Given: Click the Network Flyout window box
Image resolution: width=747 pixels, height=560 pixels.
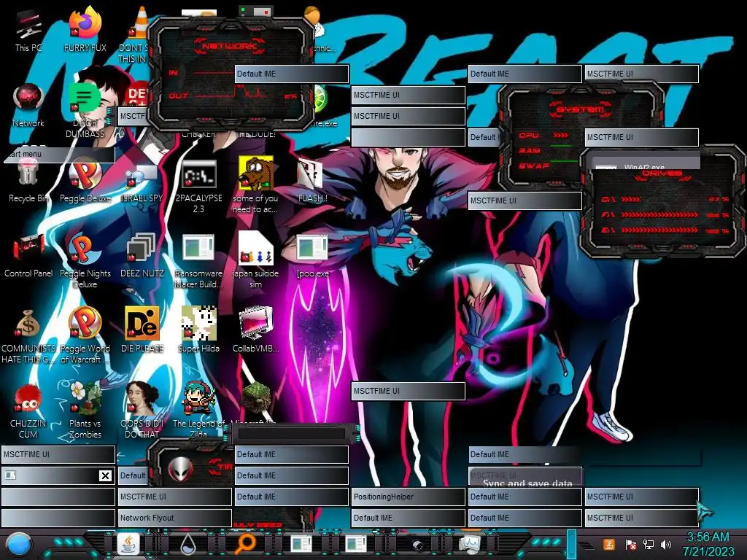Looking at the screenshot, I should [x=174, y=518].
